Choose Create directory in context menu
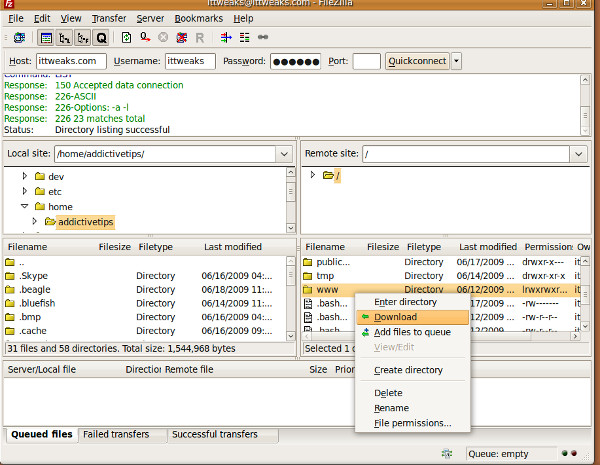Image resolution: width=600 pixels, height=465 pixels. [408, 370]
